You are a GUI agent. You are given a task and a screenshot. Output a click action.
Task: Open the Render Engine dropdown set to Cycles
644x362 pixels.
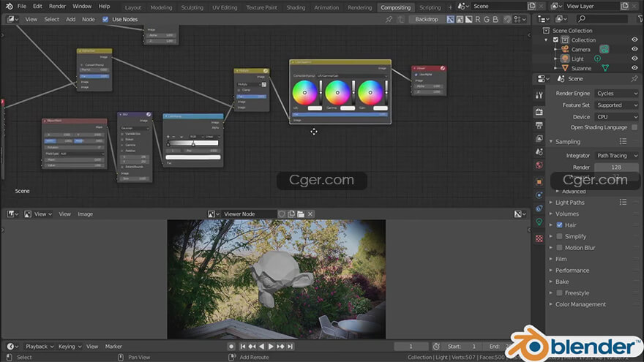coord(616,94)
